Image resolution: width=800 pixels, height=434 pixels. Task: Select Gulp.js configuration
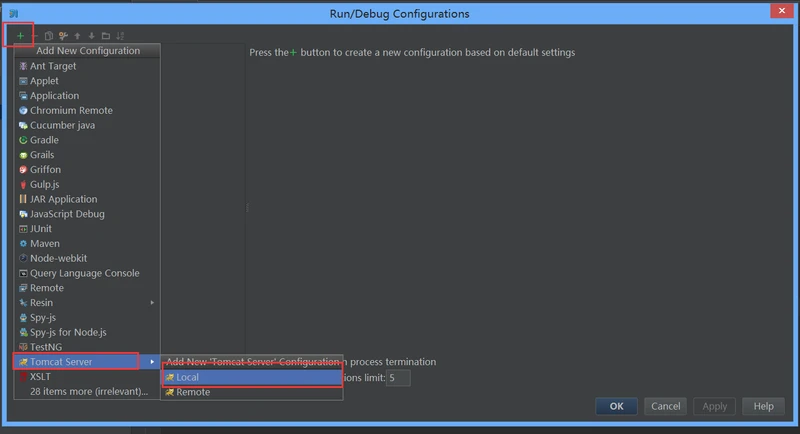(87, 184)
